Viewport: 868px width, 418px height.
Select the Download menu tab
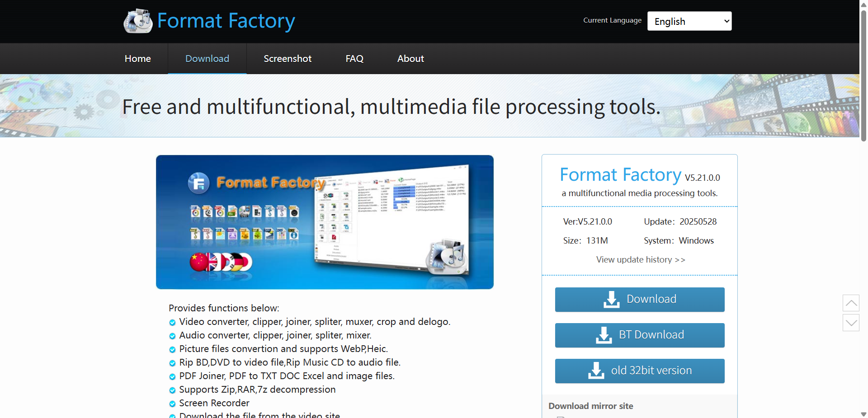(207, 59)
